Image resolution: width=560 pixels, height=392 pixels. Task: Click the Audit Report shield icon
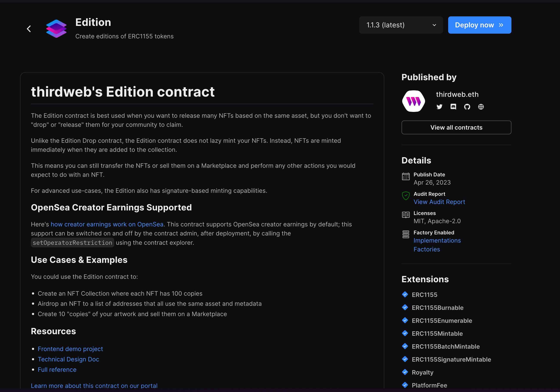406,196
